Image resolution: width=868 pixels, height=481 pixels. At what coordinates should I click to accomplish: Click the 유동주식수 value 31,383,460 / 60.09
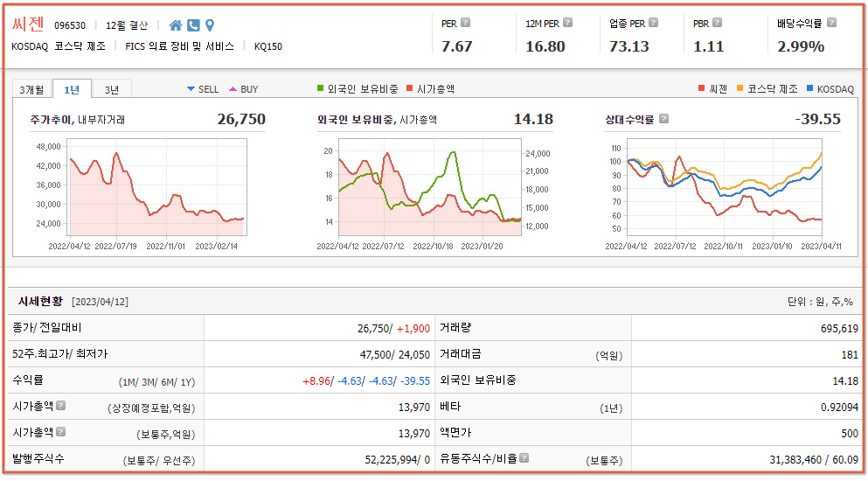point(814,460)
